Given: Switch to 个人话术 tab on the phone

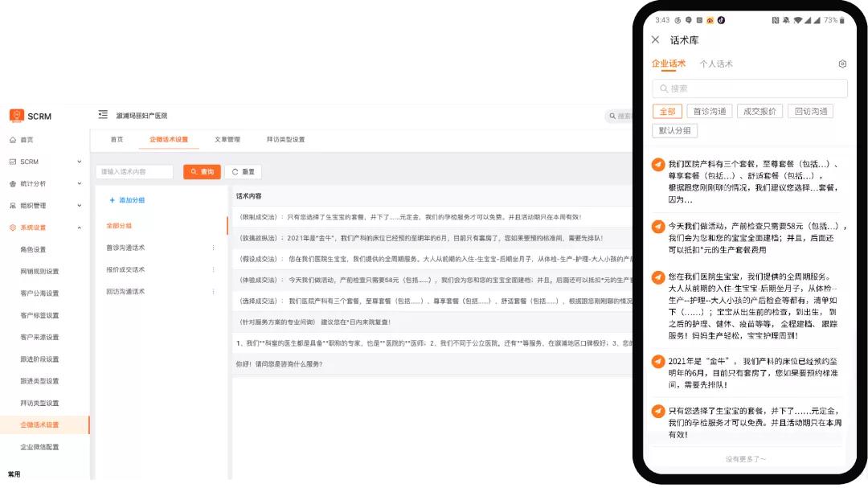Looking at the screenshot, I should click(716, 64).
